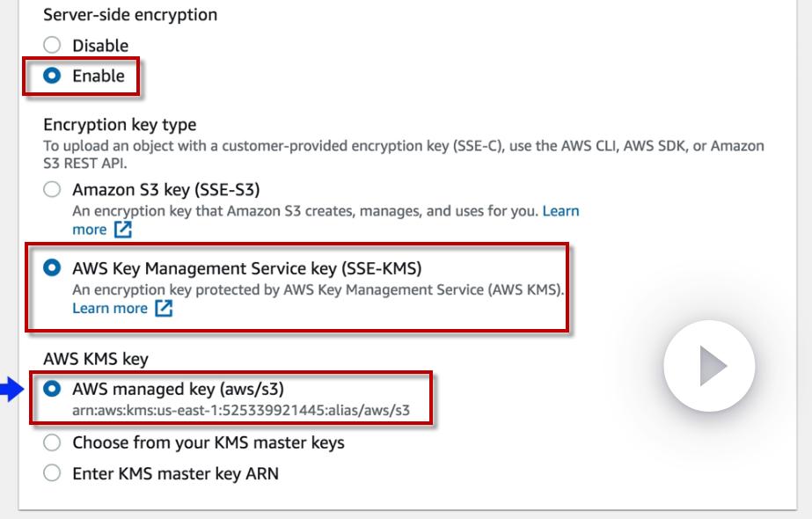Select the Disable radio button
This screenshot has width=812, height=519.
point(52,46)
